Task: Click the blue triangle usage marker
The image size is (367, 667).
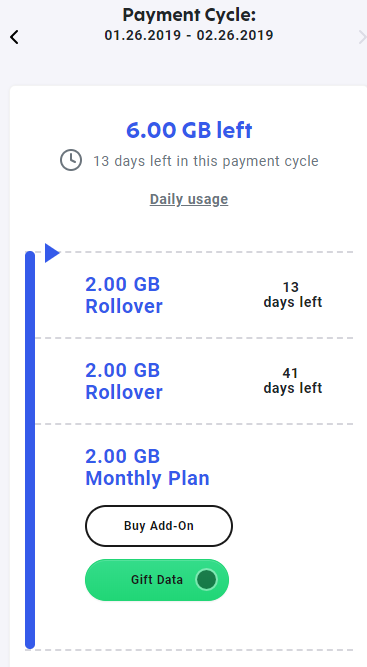Action: (52, 253)
